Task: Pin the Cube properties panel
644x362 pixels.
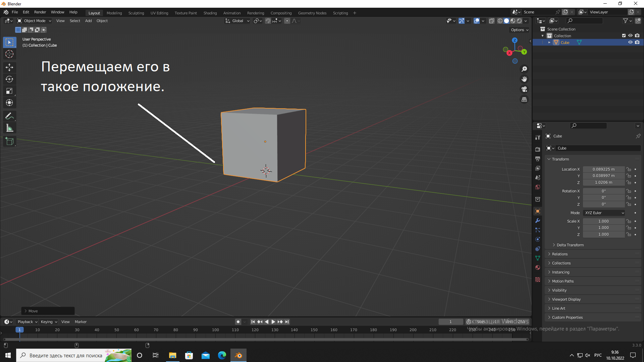Action: tap(638, 136)
